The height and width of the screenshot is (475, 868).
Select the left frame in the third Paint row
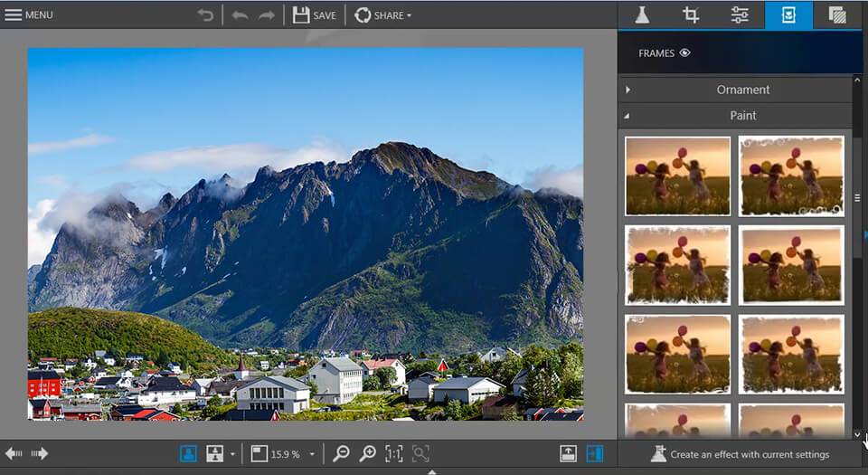[x=677, y=355]
